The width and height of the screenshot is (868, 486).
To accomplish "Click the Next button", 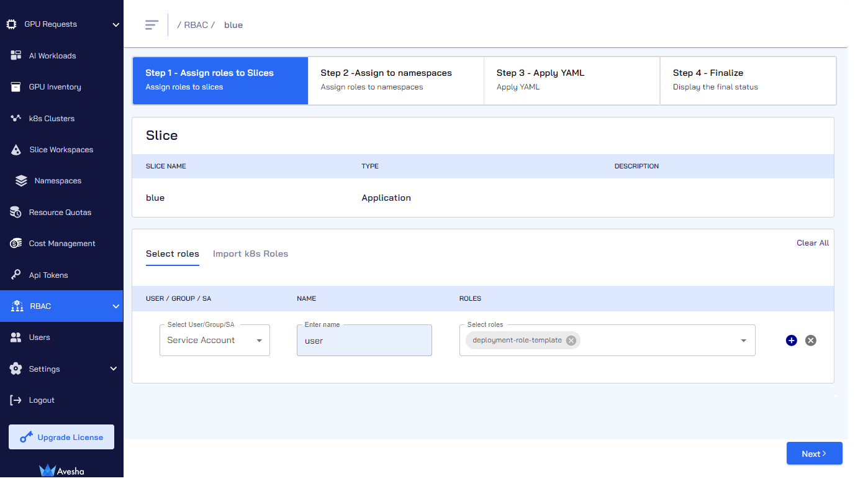I will click(814, 454).
